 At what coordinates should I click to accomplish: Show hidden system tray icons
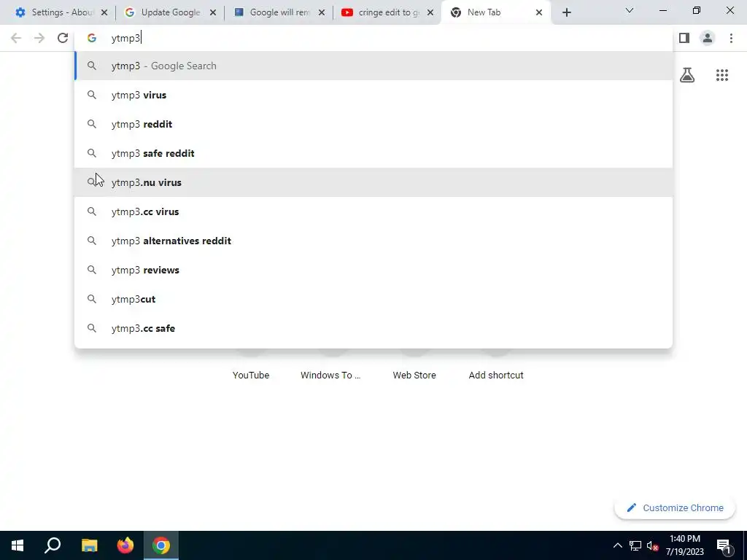point(617,545)
